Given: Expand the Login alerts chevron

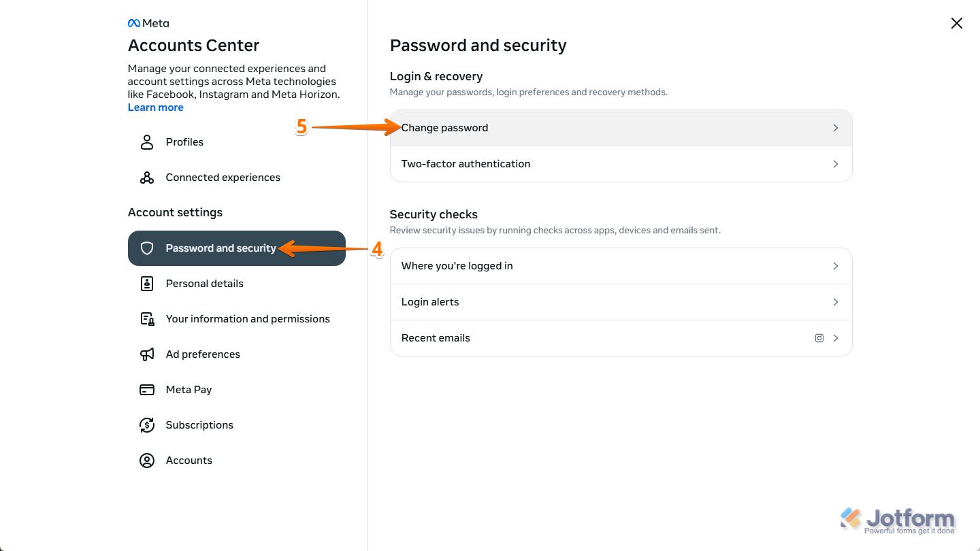Looking at the screenshot, I should 835,301.
